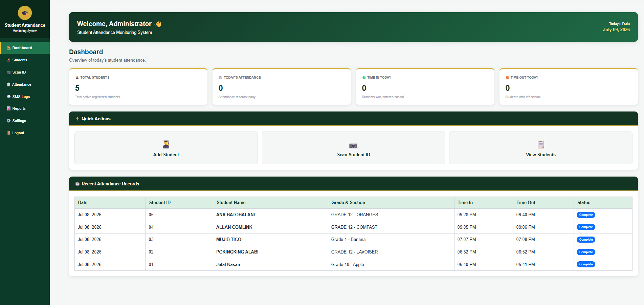Viewport: 644px width, 305px height.
Task: Open the Attendance page from sidebar
Action: click(25, 84)
